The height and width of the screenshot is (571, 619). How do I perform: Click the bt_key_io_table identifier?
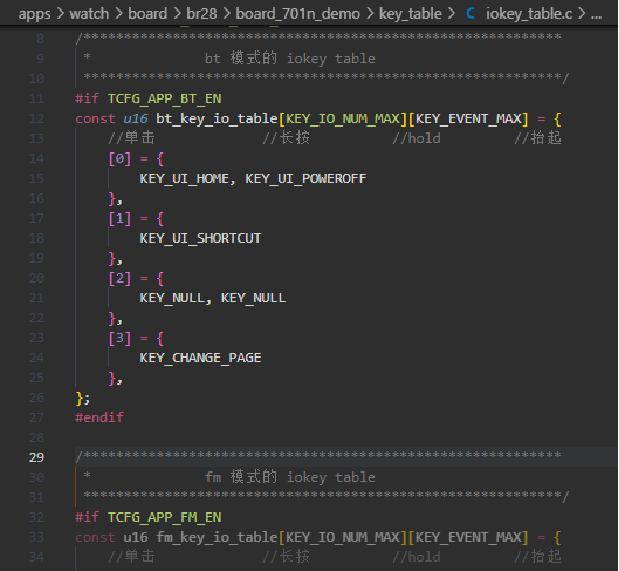tap(217, 118)
